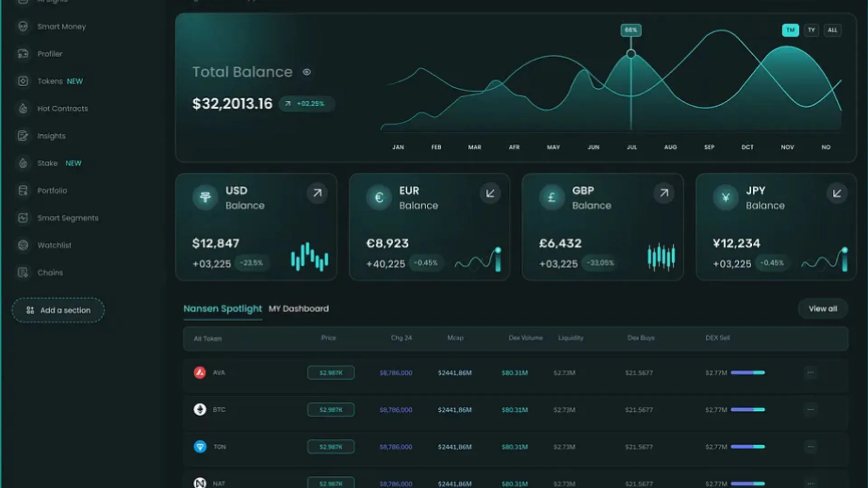
Task: Click the All Token column header
Action: click(208, 338)
